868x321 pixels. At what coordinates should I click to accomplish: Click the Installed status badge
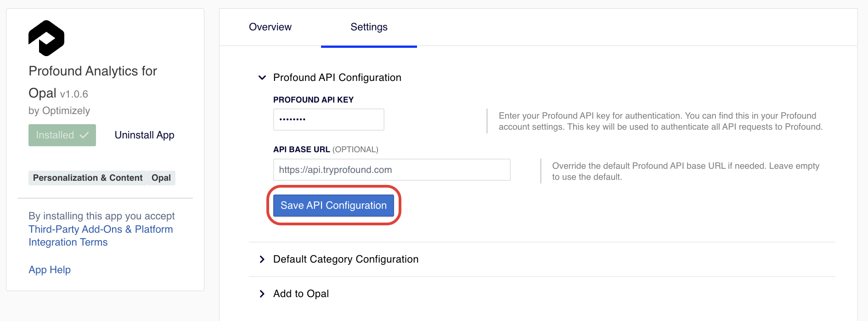(x=62, y=135)
